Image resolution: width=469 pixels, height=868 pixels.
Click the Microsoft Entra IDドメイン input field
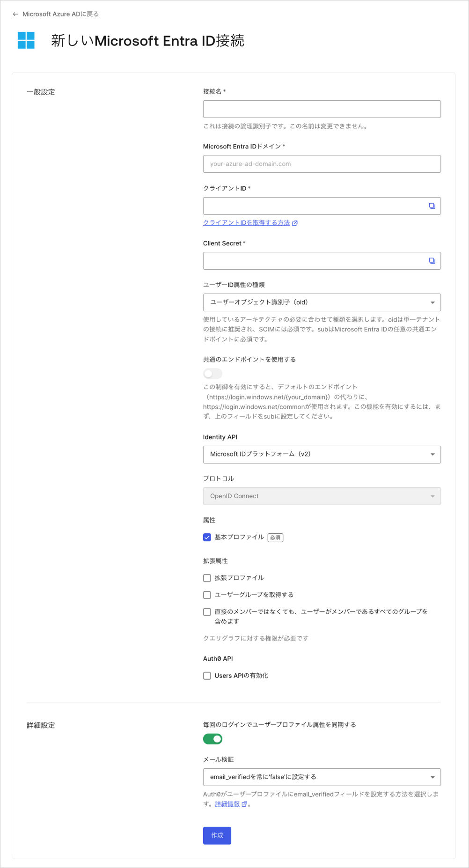[322, 164]
